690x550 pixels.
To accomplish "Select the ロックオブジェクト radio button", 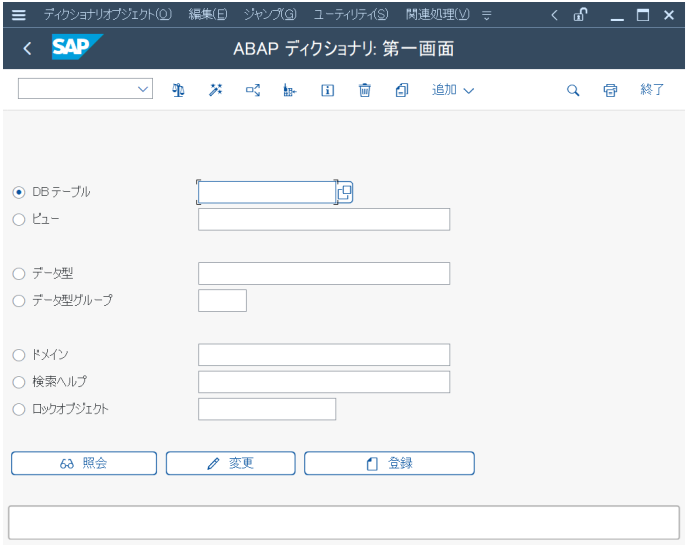I will (x=19, y=409).
